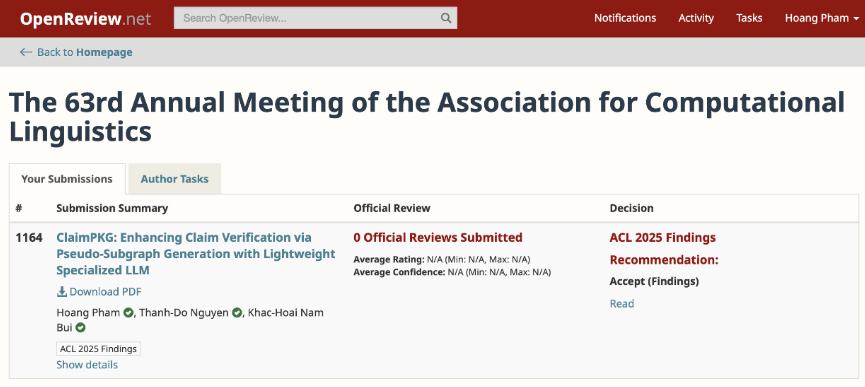Image resolution: width=865 pixels, height=387 pixels.
Task: Click the OpenReview.net logo
Action: (86, 19)
